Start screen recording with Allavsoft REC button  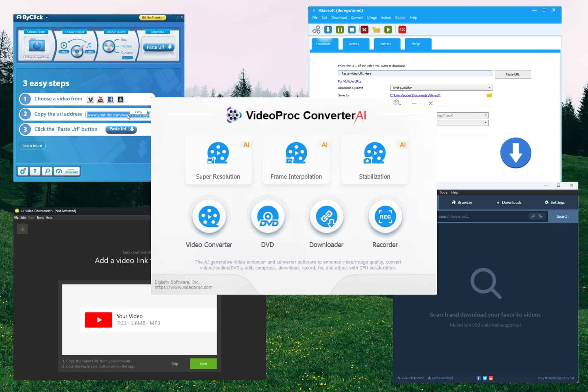402,30
